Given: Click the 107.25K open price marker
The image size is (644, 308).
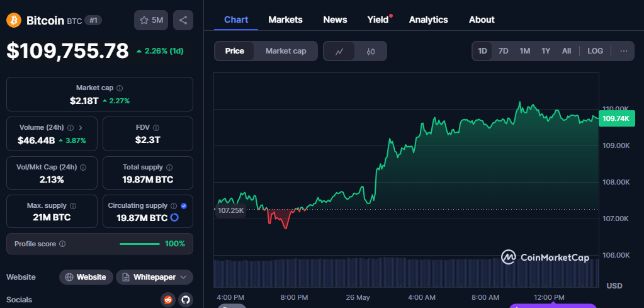Looking at the screenshot, I should click(x=231, y=210).
